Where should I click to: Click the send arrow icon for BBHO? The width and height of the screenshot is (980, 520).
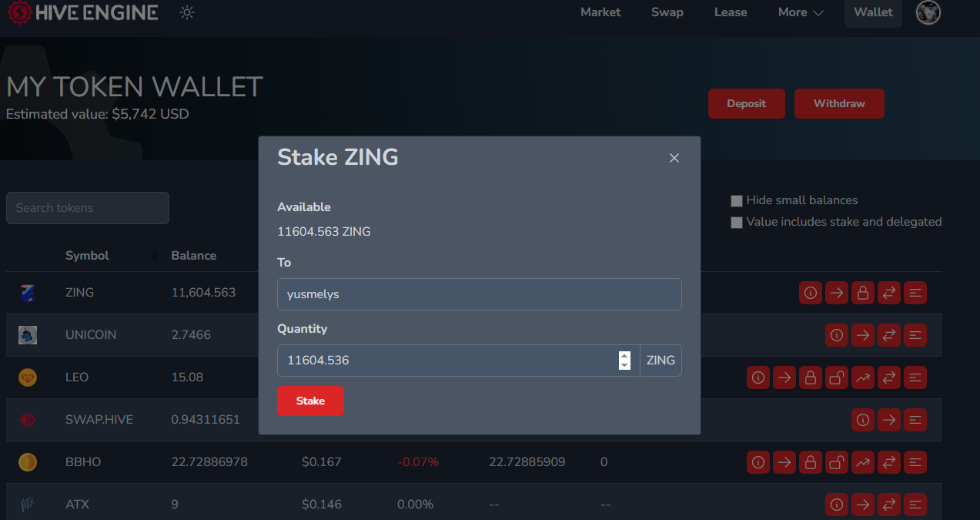784,462
